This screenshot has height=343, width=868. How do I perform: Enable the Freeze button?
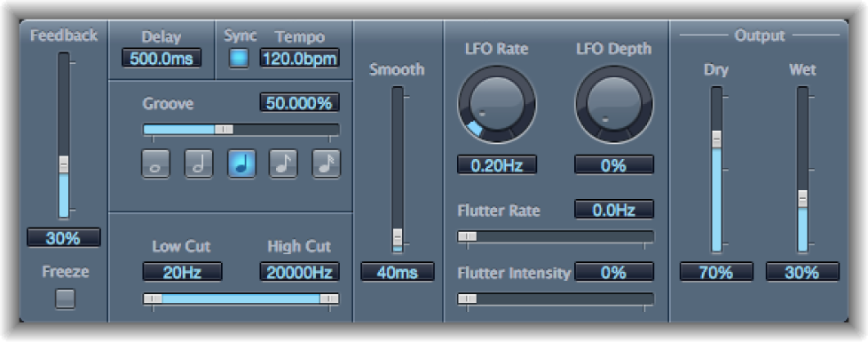65,299
